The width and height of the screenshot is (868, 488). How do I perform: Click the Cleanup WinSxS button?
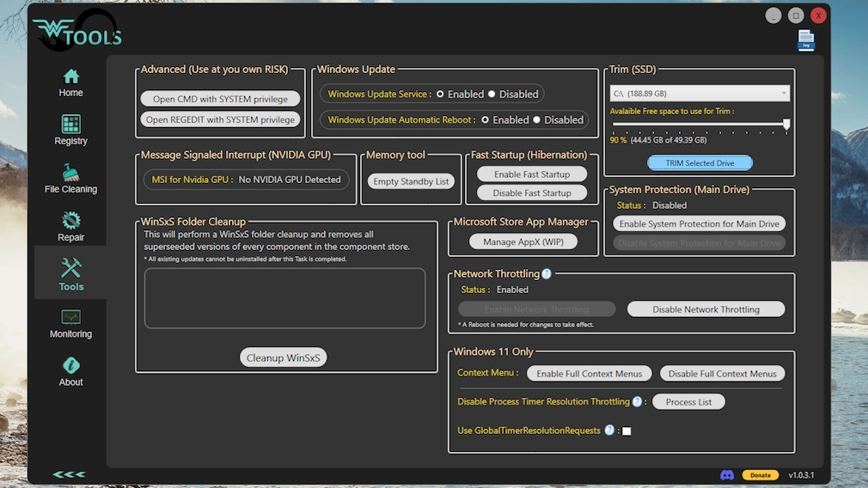283,358
